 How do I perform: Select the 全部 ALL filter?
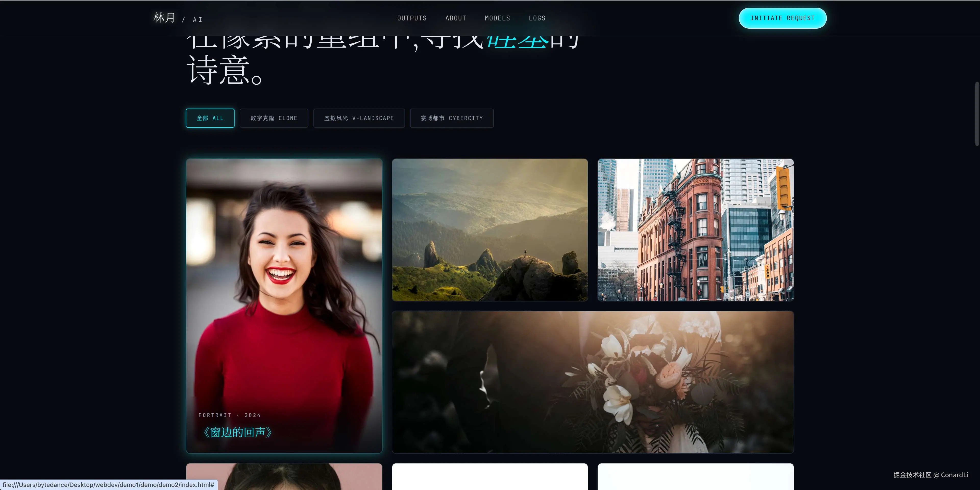coord(210,118)
